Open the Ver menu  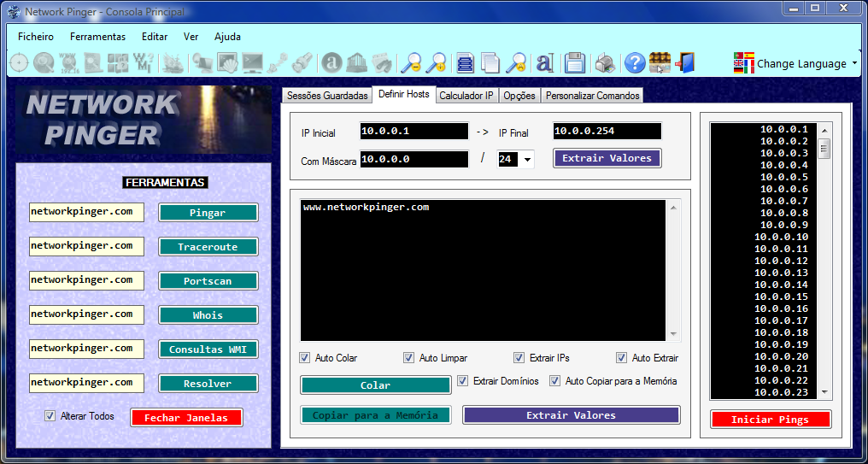tap(191, 37)
